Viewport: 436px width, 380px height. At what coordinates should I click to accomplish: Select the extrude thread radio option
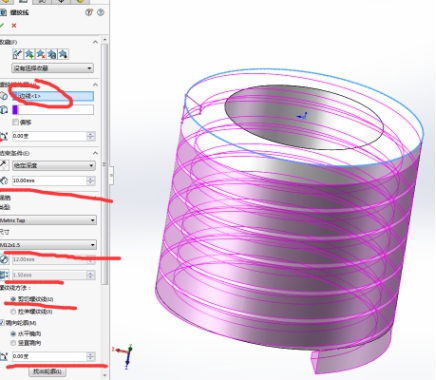pyautogui.click(x=13, y=312)
